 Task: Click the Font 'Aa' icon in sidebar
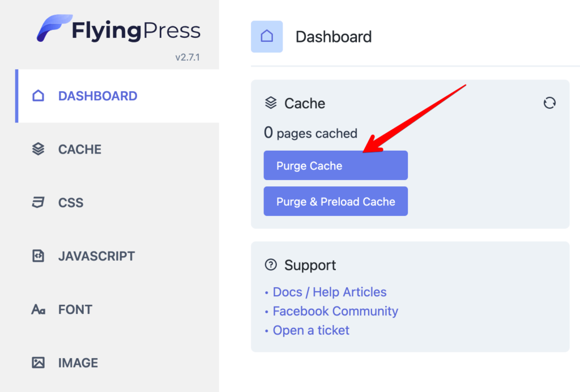tap(37, 309)
